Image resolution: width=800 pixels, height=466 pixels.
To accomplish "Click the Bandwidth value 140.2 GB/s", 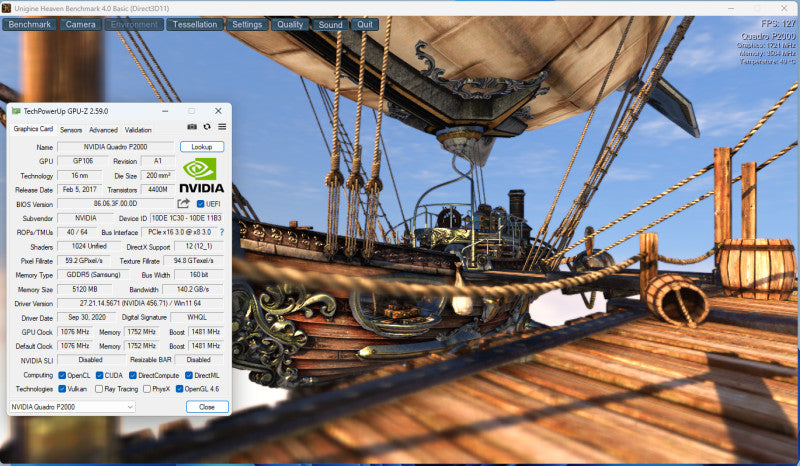I will pos(192,289).
